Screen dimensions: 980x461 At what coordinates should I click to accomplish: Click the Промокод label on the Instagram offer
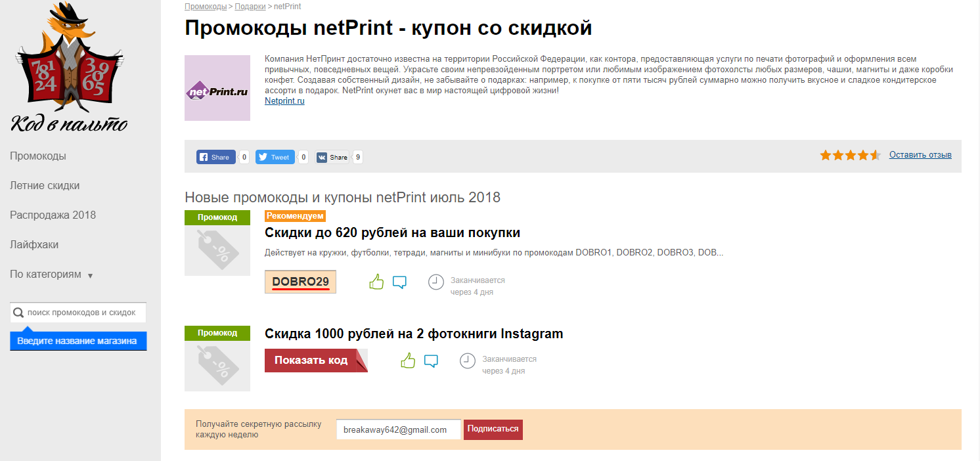[217, 333]
